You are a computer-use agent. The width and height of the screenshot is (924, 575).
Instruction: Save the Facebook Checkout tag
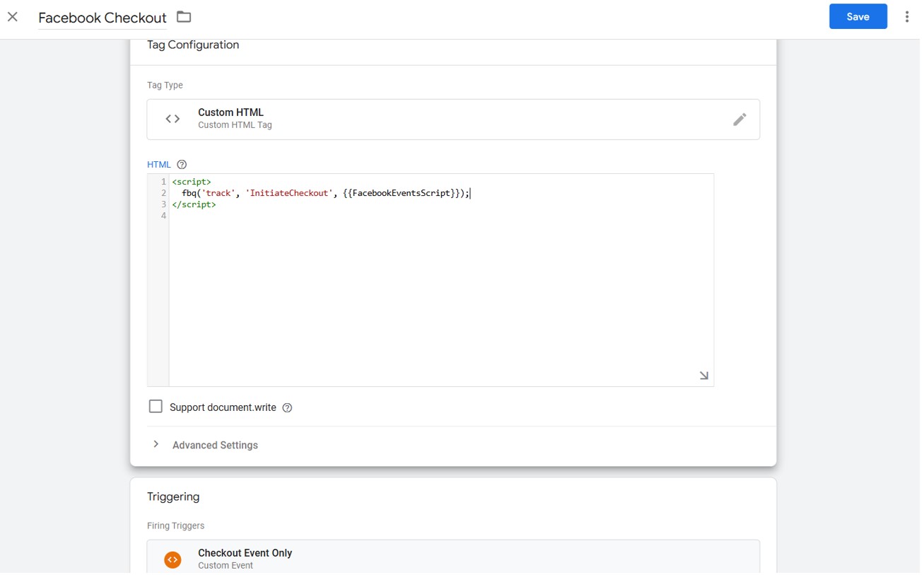click(x=858, y=17)
